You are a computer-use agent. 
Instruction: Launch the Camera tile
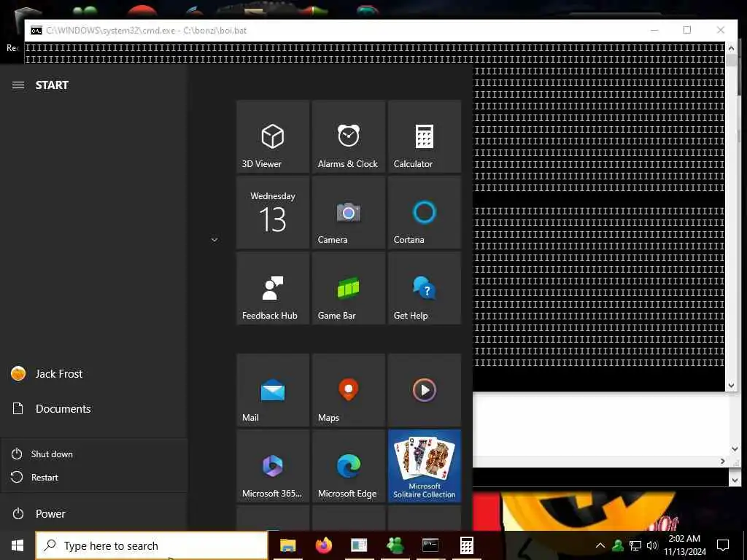coord(349,212)
